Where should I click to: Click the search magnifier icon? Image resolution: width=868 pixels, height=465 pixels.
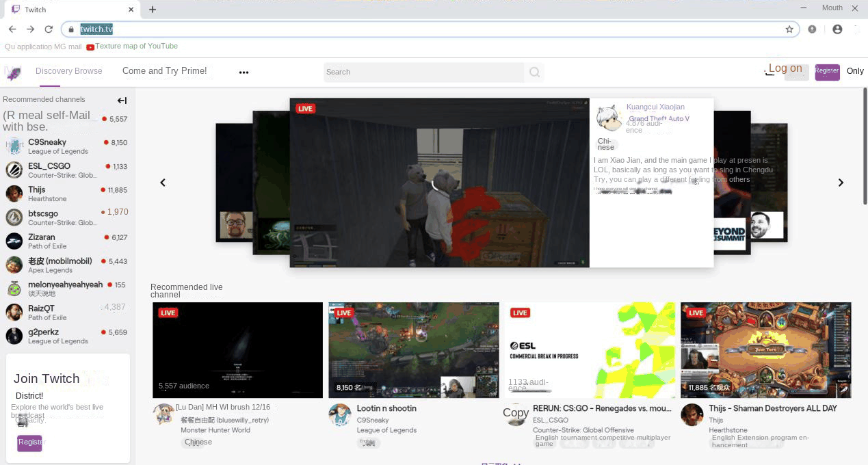tap(534, 72)
